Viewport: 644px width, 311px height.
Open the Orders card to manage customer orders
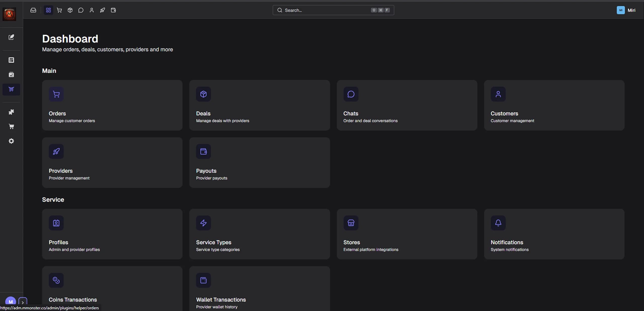pyautogui.click(x=112, y=105)
